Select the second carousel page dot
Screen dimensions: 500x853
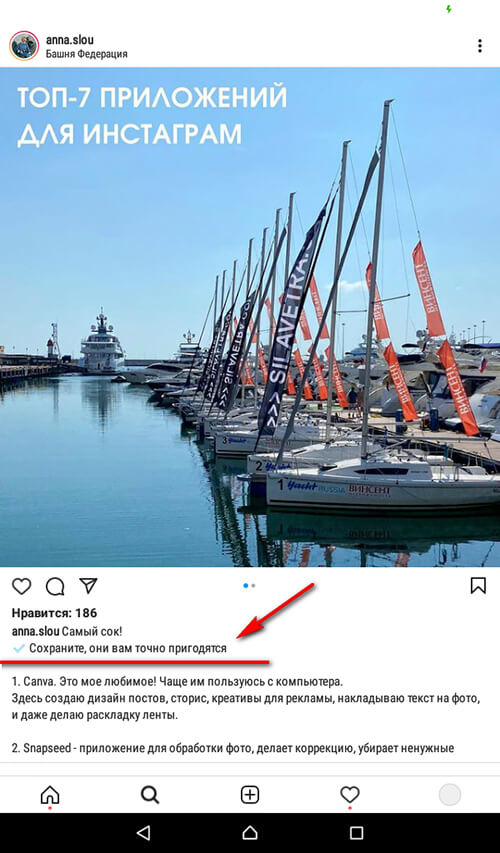[254, 586]
